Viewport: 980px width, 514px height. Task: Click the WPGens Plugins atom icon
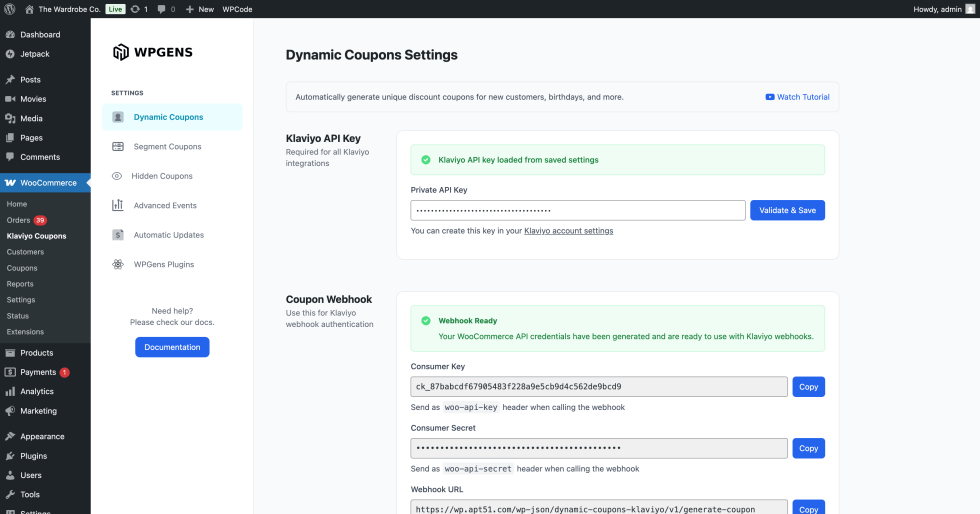(x=118, y=265)
